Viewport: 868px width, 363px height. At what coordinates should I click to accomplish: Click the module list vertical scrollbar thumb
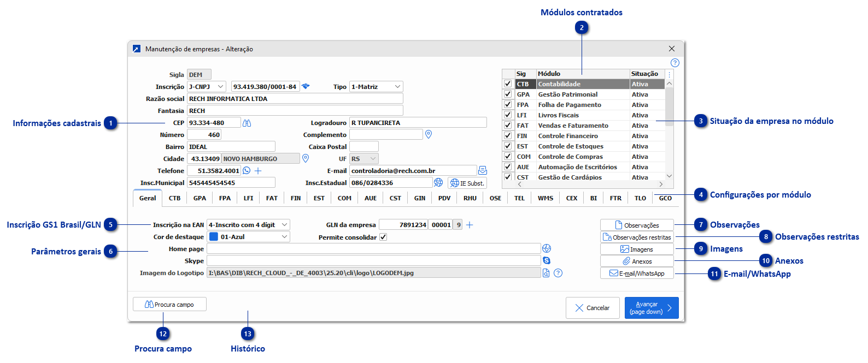[x=669, y=106]
